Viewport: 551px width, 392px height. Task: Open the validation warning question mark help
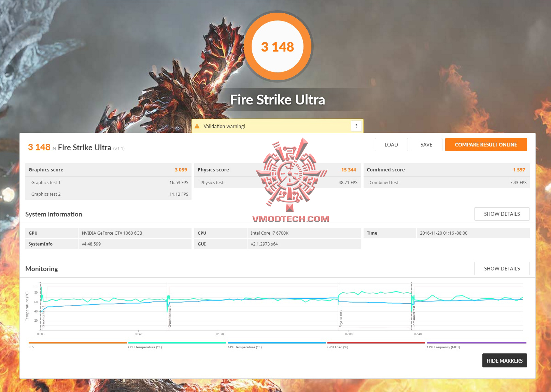pyautogui.click(x=356, y=126)
